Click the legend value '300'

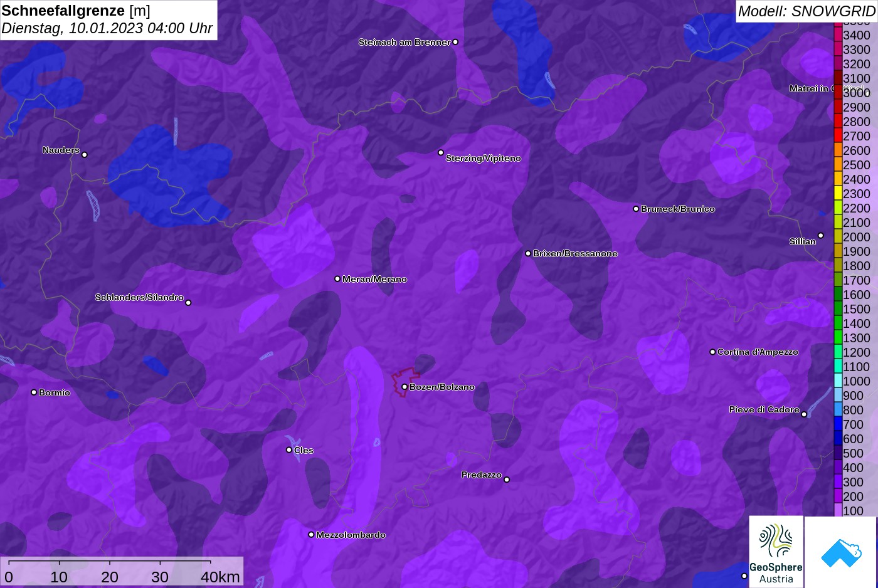pos(853,482)
